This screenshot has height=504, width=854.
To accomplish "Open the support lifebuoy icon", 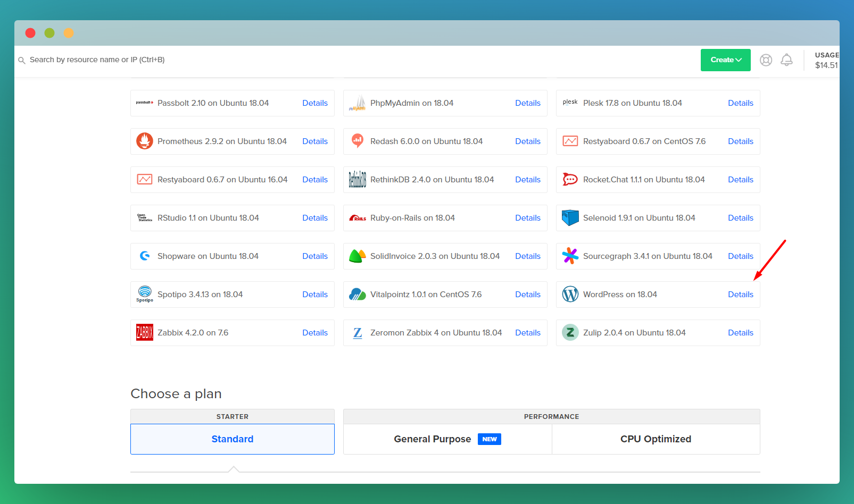I will coord(766,60).
